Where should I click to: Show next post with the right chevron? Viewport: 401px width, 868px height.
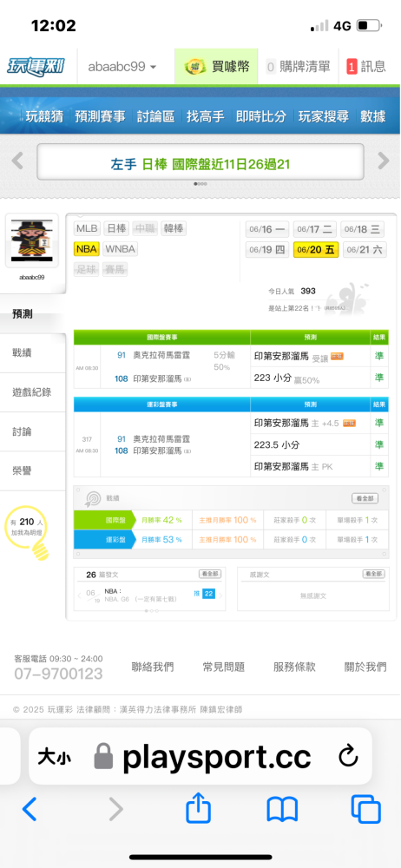click(220, 595)
